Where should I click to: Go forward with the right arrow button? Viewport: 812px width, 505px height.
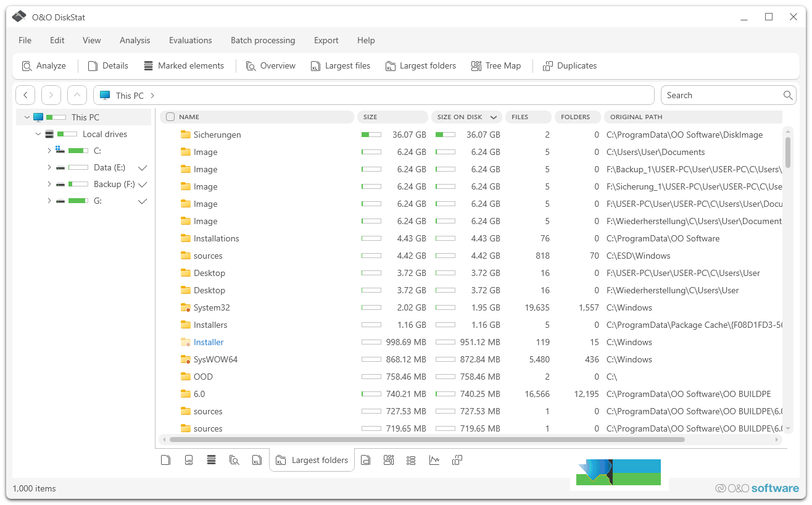51,95
